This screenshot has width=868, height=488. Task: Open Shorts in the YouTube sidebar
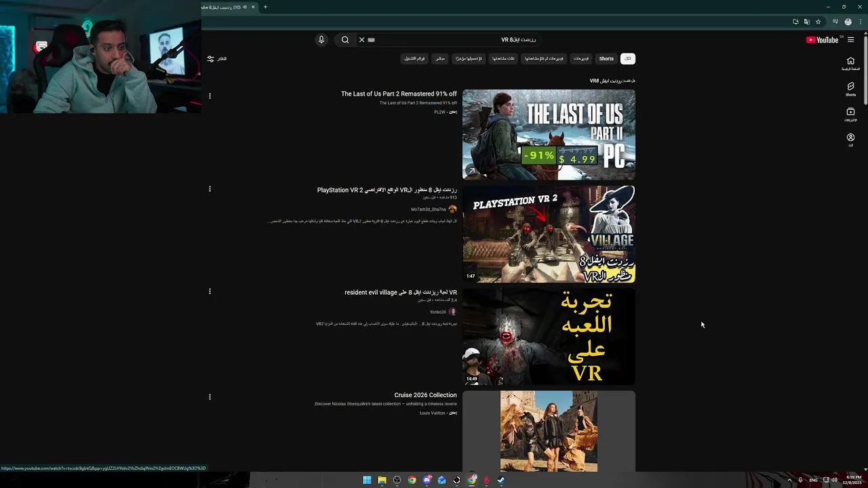[x=850, y=89]
